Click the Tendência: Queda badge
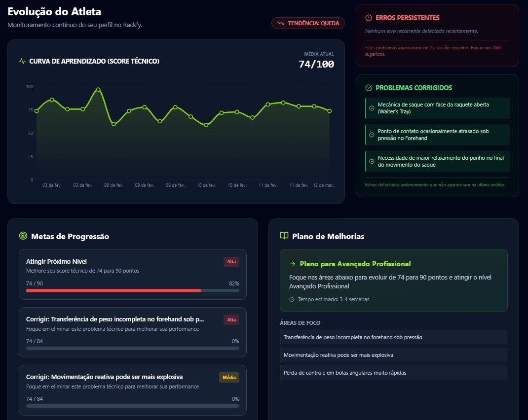528x420 pixels. pyautogui.click(x=308, y=23)
